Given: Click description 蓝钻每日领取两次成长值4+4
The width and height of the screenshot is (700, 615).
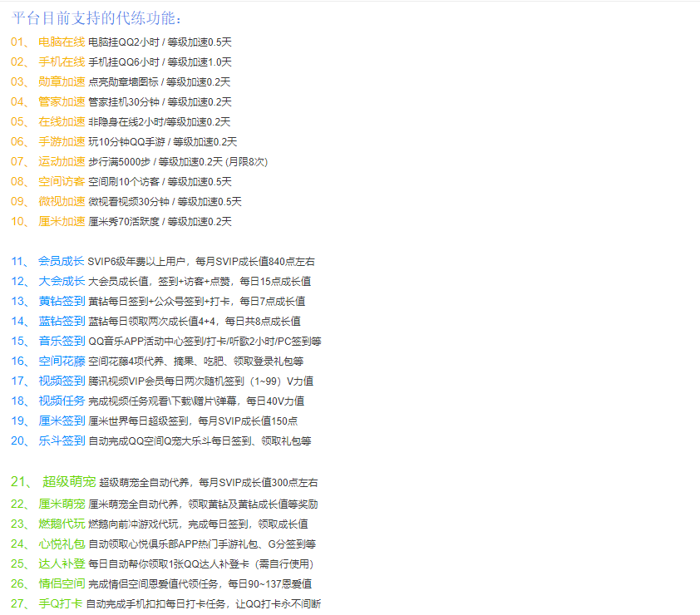Looking at the screenshot, I should (x=195, y=322).
